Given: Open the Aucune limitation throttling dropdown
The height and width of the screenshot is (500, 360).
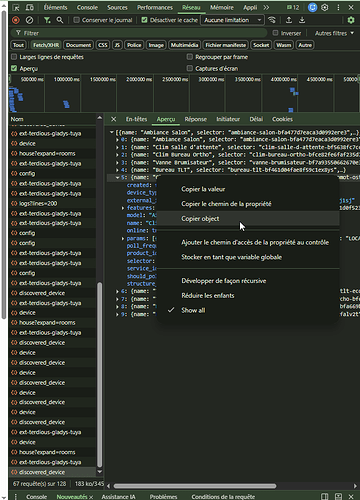Looking at the screenshot, I should [232, 20].
